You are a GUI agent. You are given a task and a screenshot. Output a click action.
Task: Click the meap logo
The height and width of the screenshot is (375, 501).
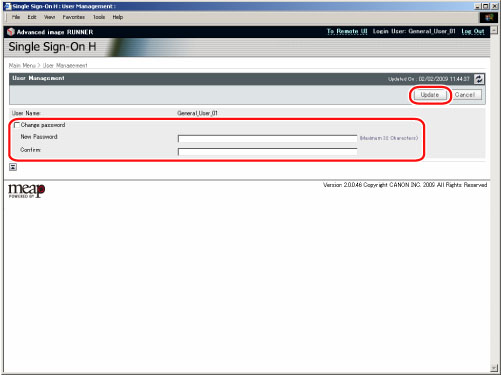[x=27, y=191]
